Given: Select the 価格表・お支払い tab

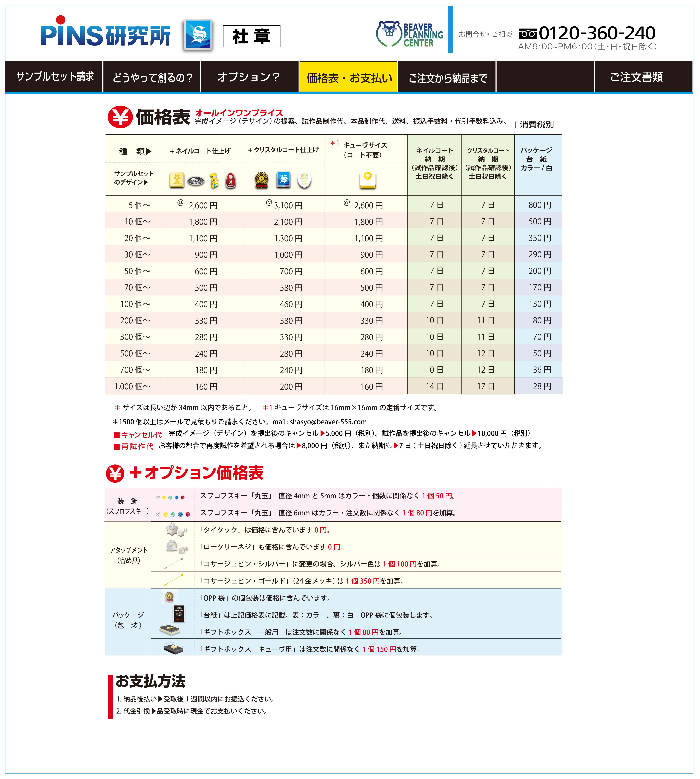Looking at the screenshot, I should coord(348,77).
